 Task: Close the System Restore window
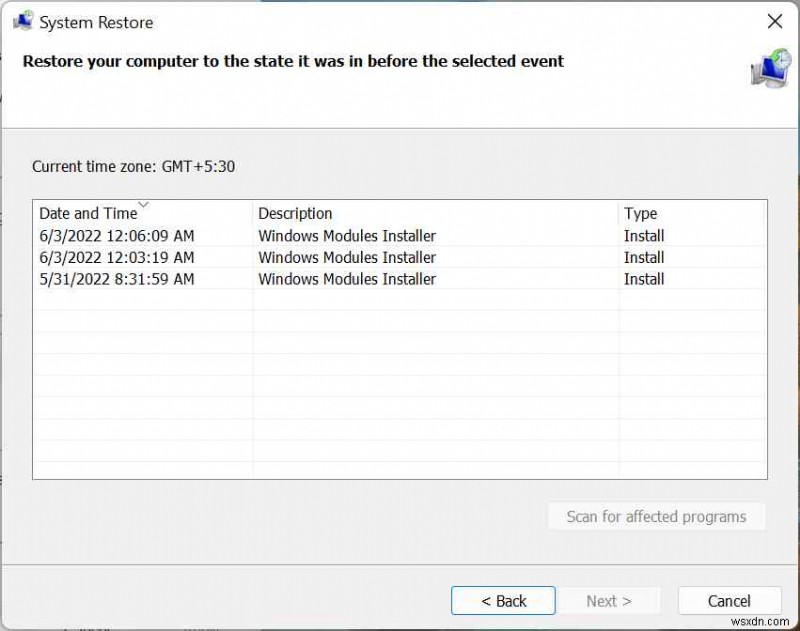(775, 20)
